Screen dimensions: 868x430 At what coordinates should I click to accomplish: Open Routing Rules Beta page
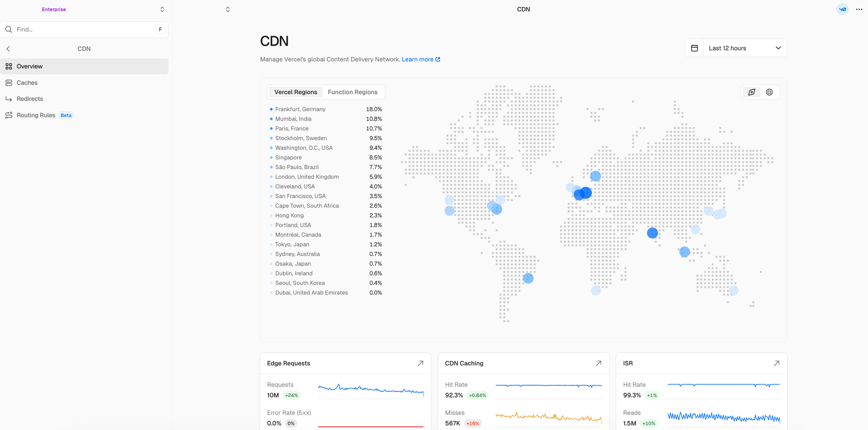pos(36,115)
